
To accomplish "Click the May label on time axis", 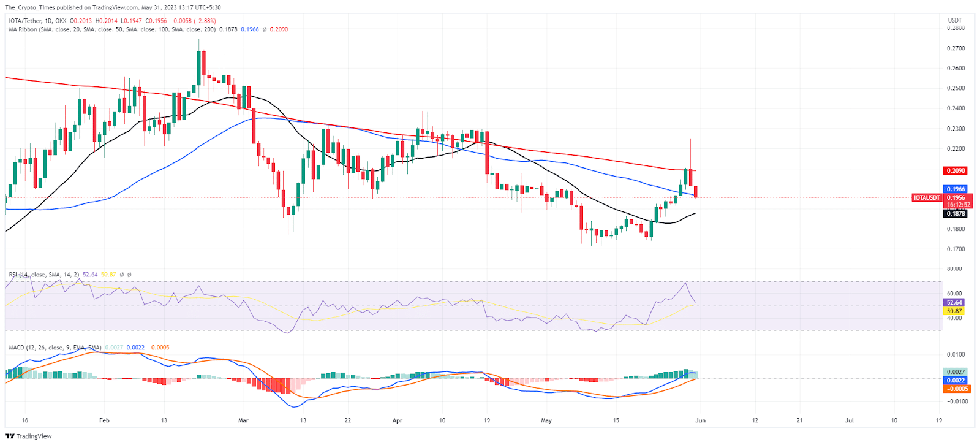I will click(x=546, y=420).
